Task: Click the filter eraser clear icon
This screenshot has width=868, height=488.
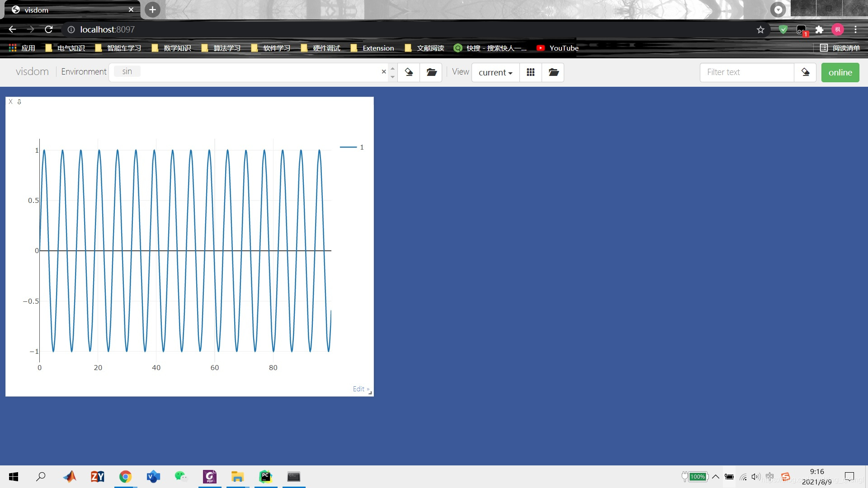Action: [805, 72]
